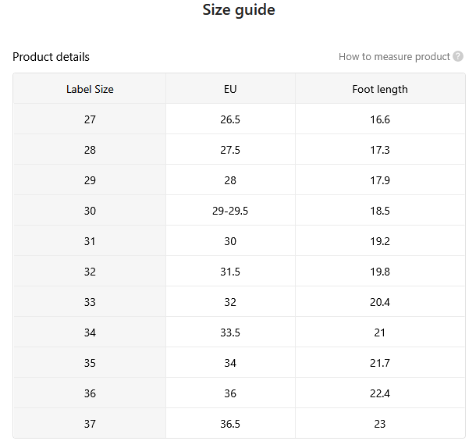Image resolution: width=476 pixels, height=448 pixels.
Task: Click foot length 16.6 cell
Action: [380, 119]
